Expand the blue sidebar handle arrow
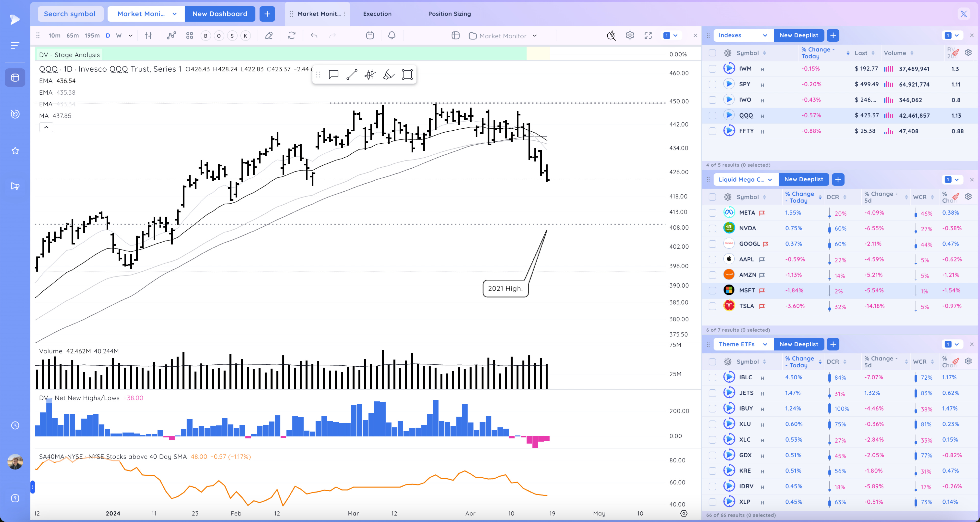This screenshot has height=522, width=980. pos(32,487)
